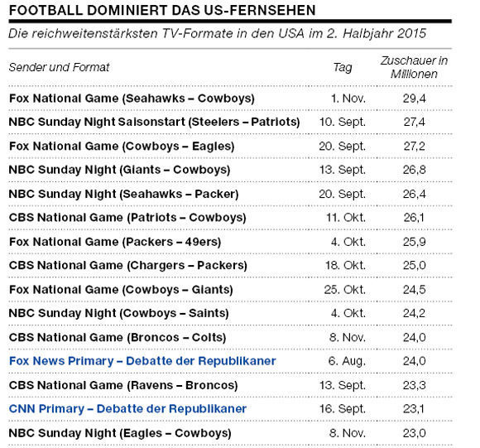Click the 29,4 viewer figure

414,99
